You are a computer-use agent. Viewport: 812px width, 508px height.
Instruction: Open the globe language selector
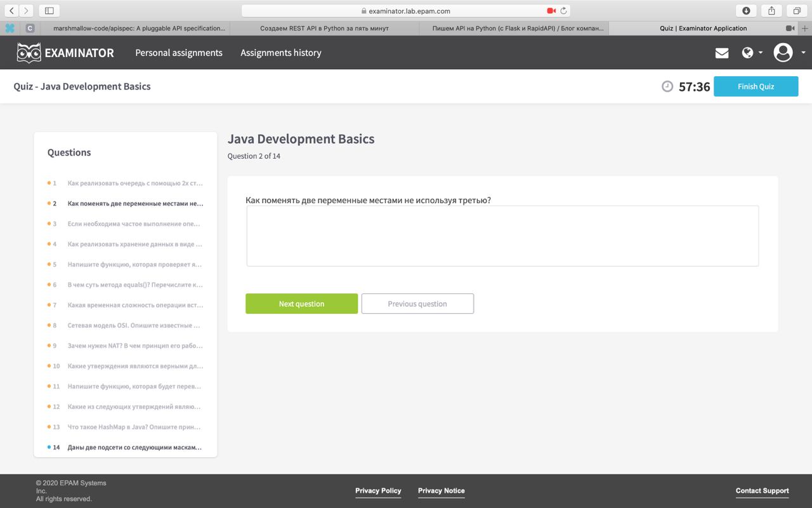point(751,53)
